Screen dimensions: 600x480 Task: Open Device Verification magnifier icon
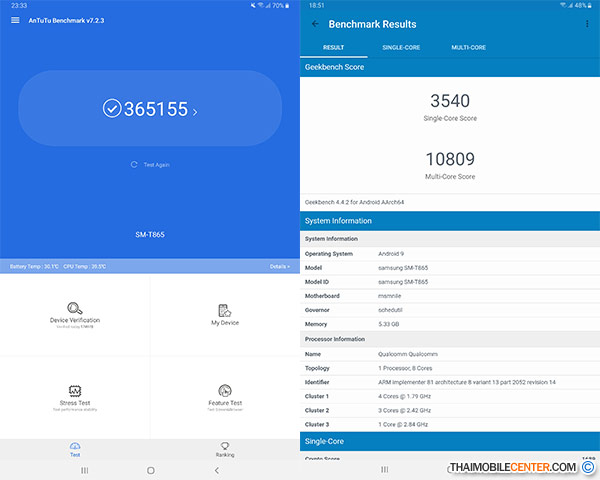[x=75, y=308]
